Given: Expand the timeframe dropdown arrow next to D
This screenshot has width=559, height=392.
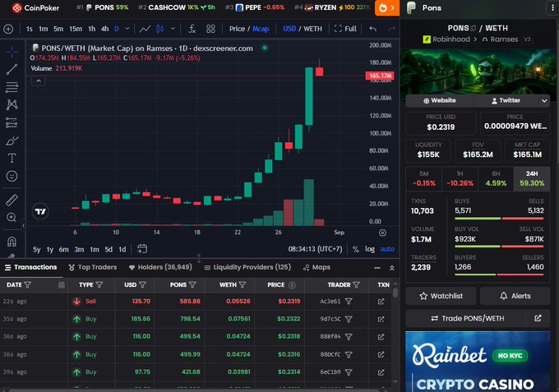Looking at the screenshot, I should tap(127, 29).
